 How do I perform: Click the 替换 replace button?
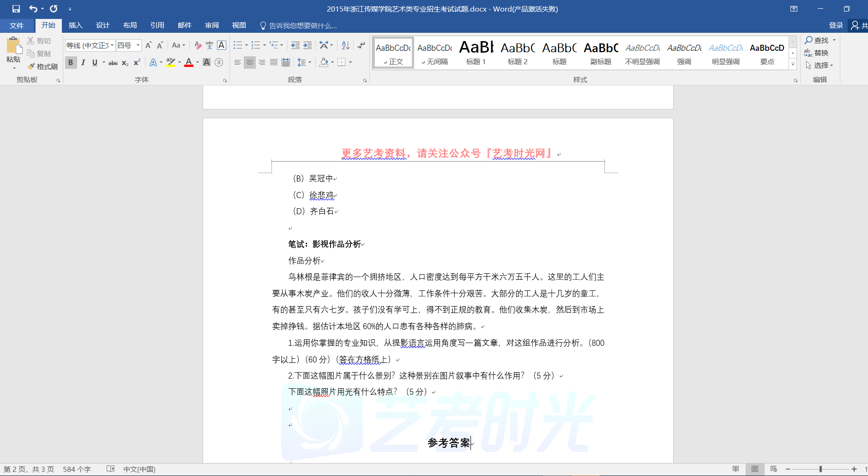pyautogui.click(x=816, y=53)
